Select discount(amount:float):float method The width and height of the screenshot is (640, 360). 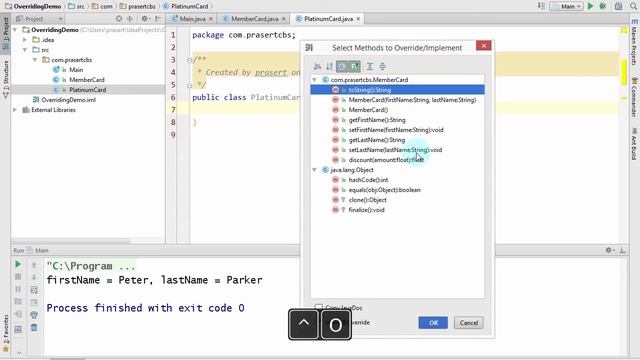(x=386, y=160)
